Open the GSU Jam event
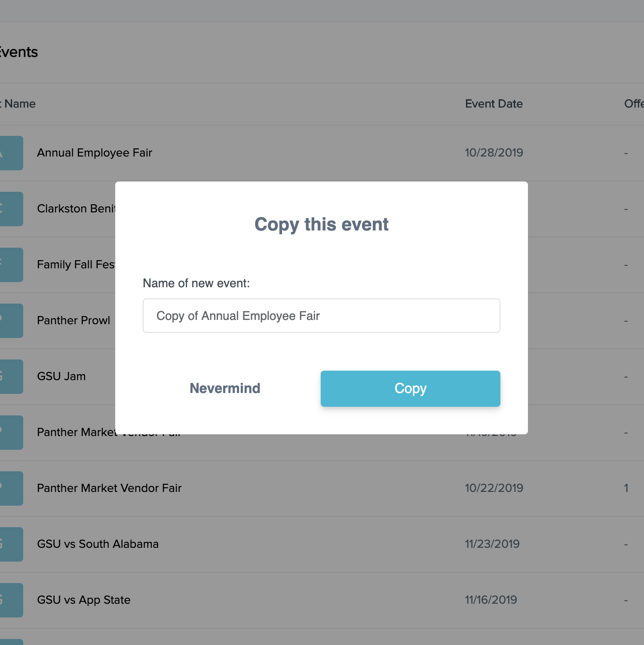Viewport: 644px width, 645px height. coord(61,376)
